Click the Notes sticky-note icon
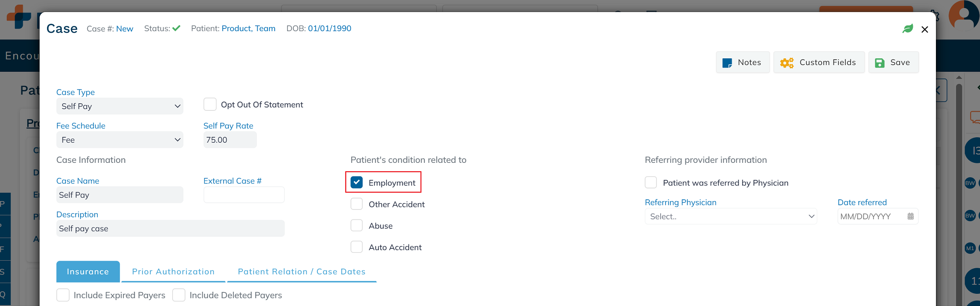Viewport: 980px width, 306px height. tap(727, 63)
